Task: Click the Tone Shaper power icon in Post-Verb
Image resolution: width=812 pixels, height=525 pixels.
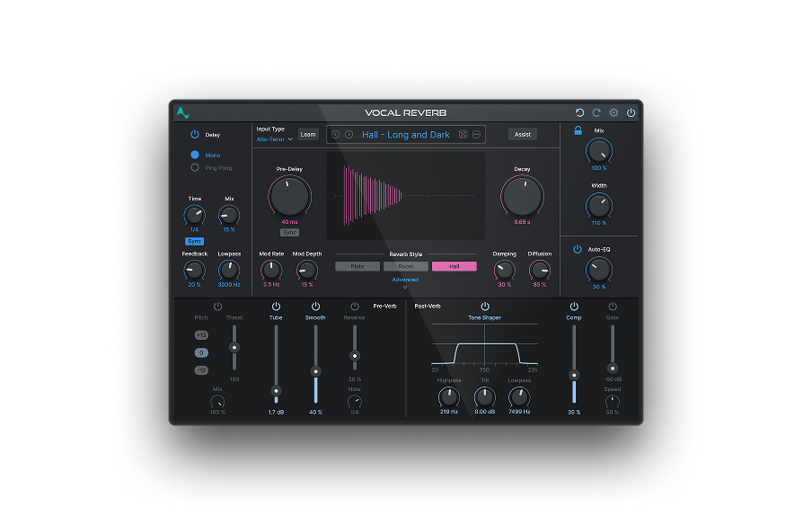Action: click(x=483, y=306)
